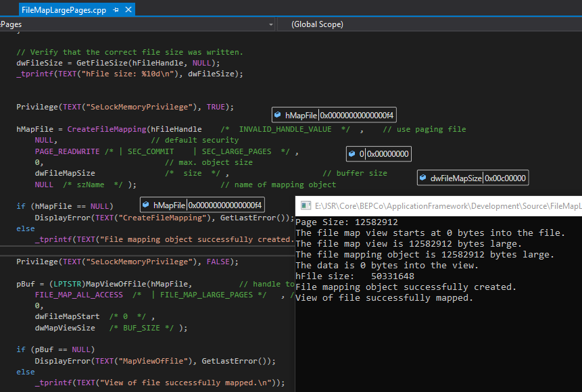Screen dimensions: 582x392
Task: Click the dwFileMapSize datatip icon
Action: pyautogui.click(x=422, y=178)
